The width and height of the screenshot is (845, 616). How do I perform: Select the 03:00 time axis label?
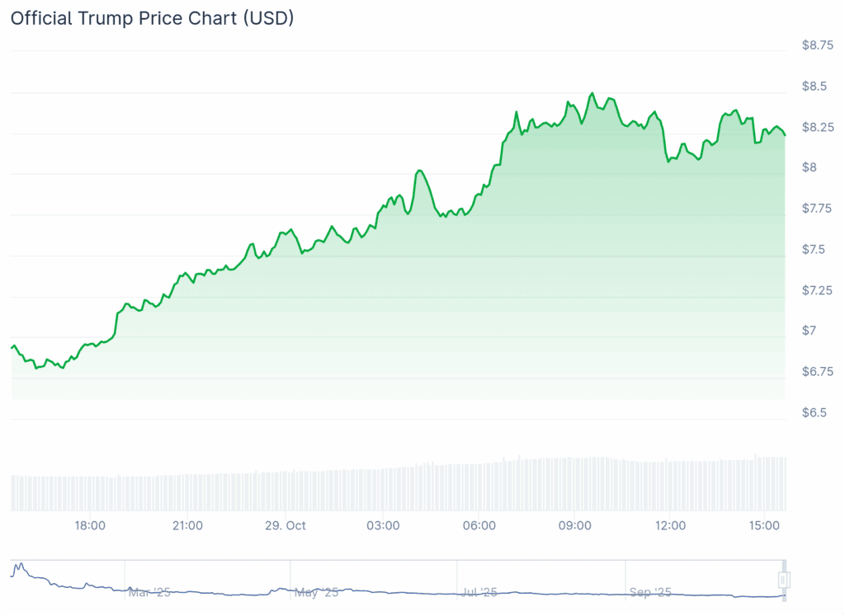pyautogui.click(x=383, y=525)
